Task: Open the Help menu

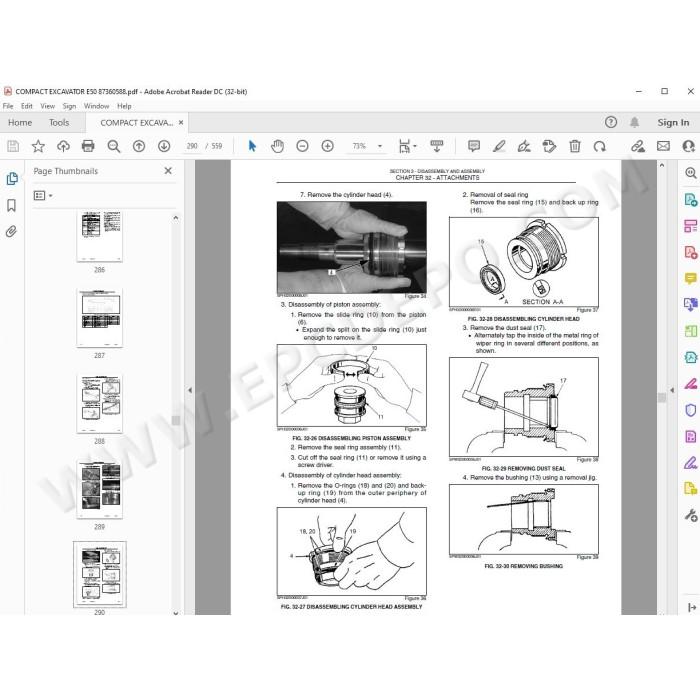Action: (x=124, y=106)
